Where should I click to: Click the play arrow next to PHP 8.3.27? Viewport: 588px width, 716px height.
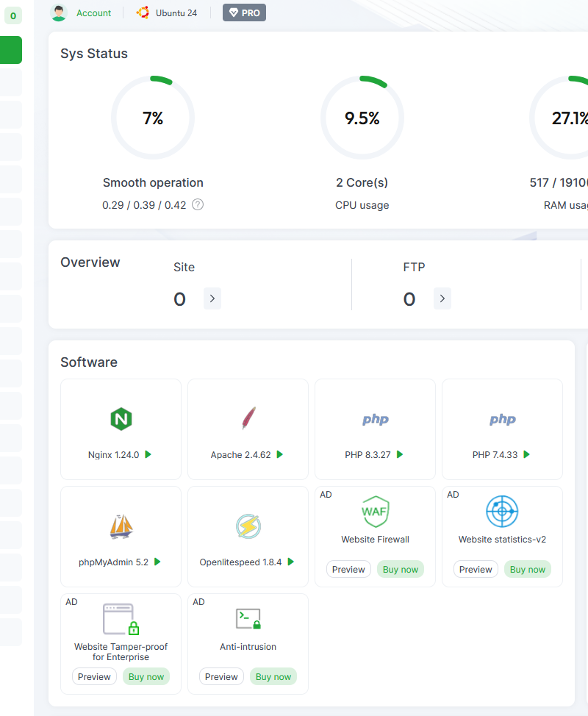click(400, 455)
